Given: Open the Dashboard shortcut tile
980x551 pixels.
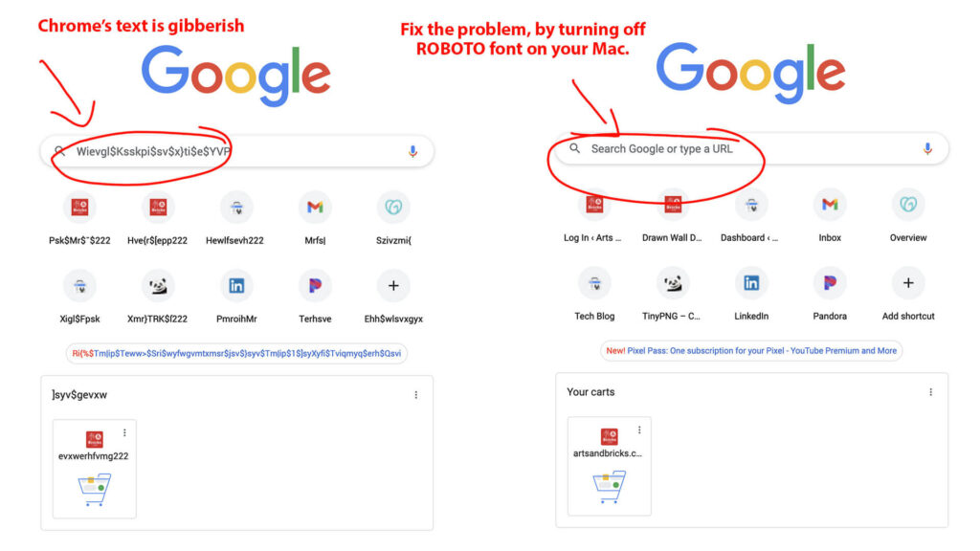Looking at the screenshot, I should pyautogui.click(x=750, y=204).
